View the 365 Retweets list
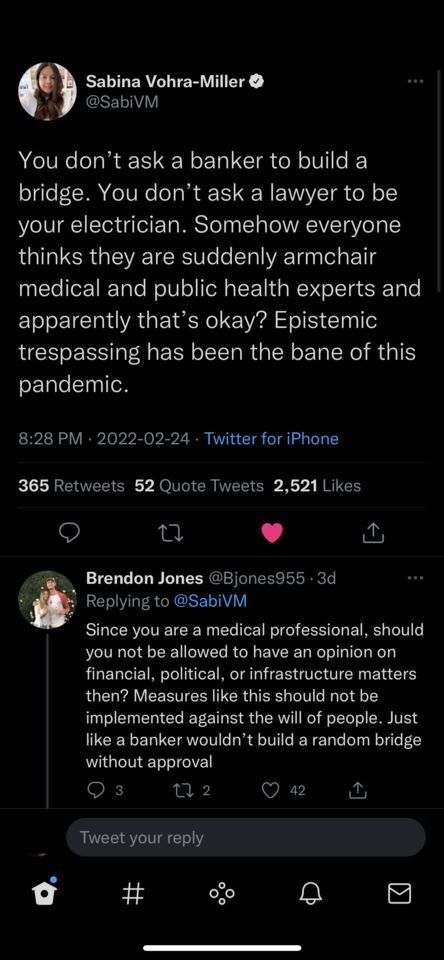 71,486
